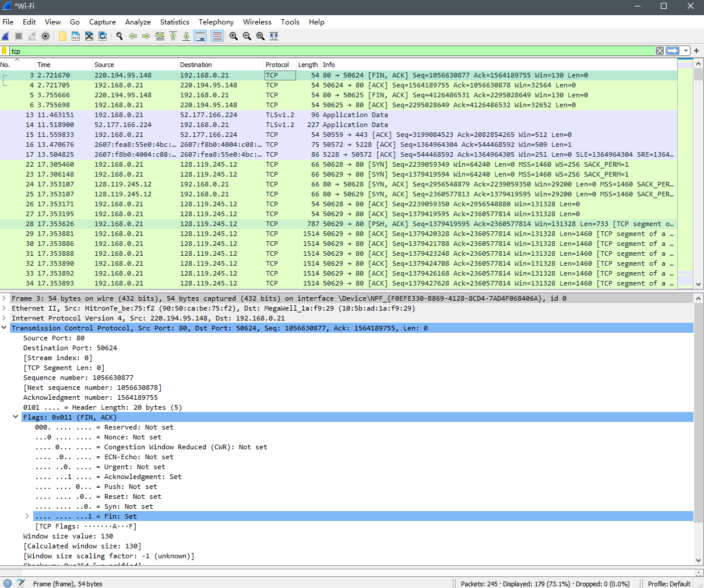
Task: Go to the first packet
Action: coord(173,36)
